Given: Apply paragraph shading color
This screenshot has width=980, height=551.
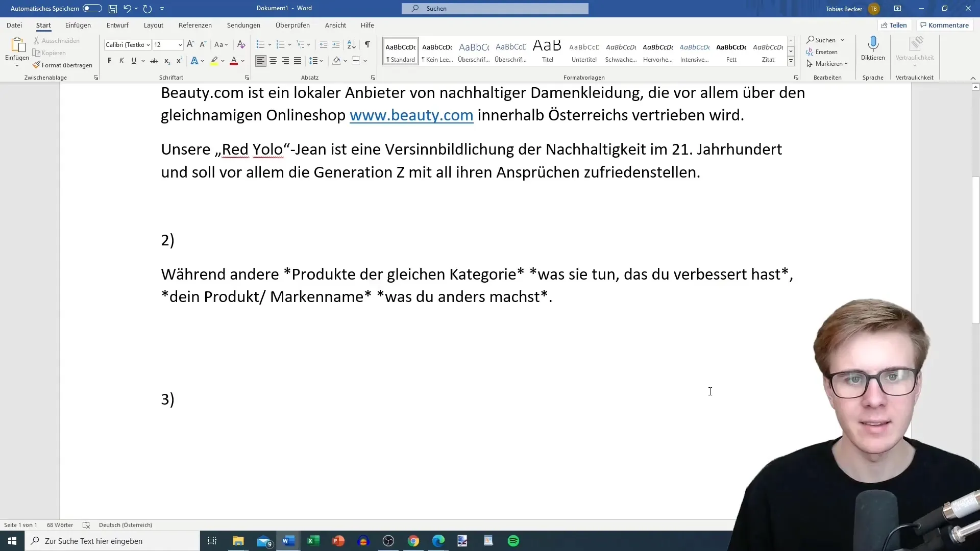Looking at the screenshot, I should pyautogui.click(x=336, y=61).
